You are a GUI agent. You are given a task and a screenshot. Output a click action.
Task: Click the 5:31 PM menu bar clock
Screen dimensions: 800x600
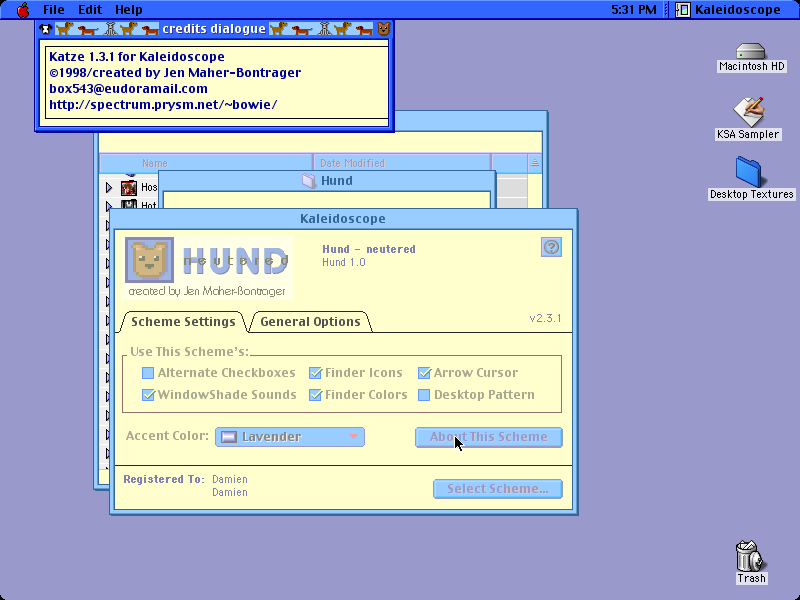(634, 10)
